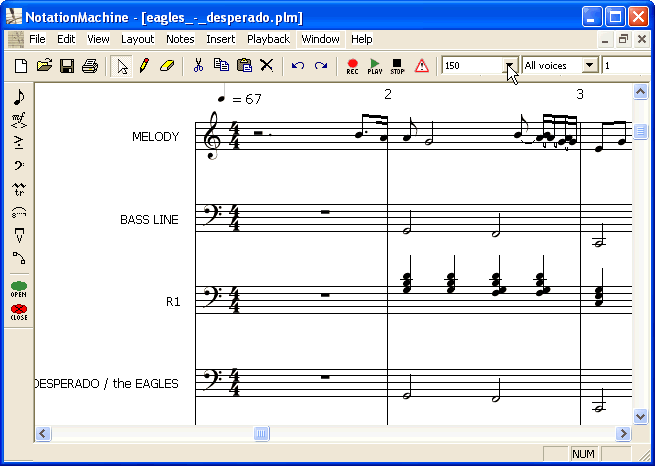Click the horizontal scrollbar right arrow
The height and width of the screenshot is (466, 655).
tap(623, 433)
